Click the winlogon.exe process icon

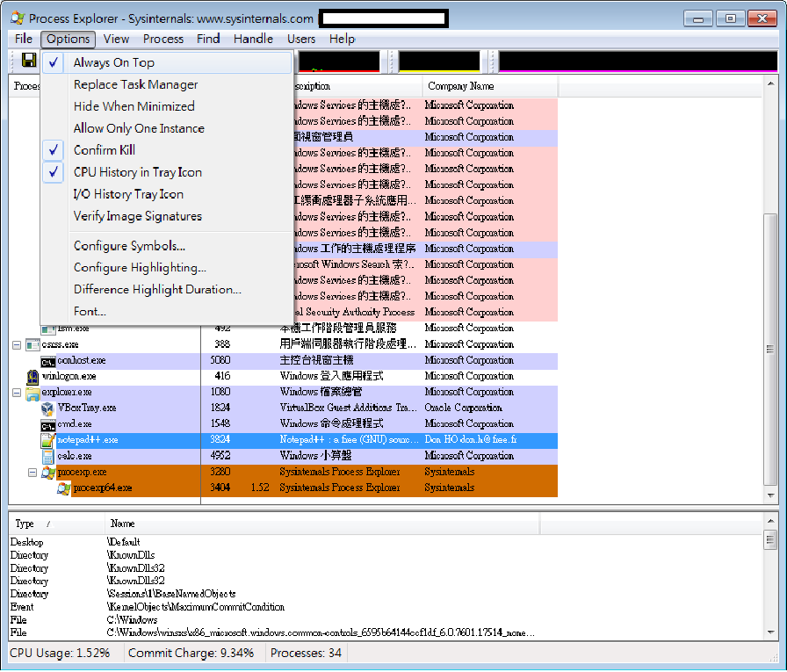(x=32, y=376)
